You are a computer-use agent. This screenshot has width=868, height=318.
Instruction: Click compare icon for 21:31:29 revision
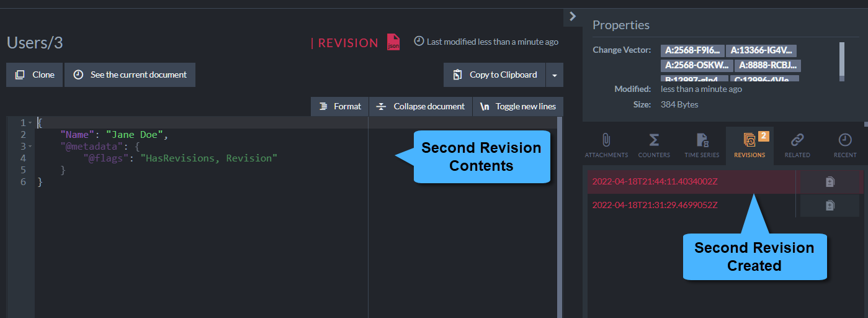(830, 206)
